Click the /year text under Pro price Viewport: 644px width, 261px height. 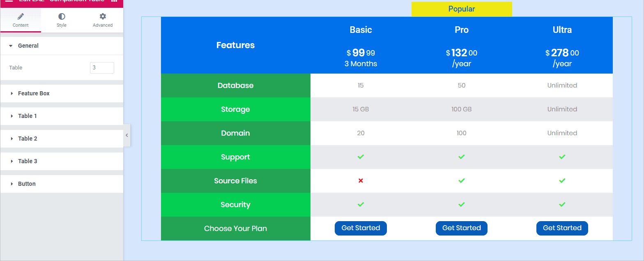pos(462,64)
